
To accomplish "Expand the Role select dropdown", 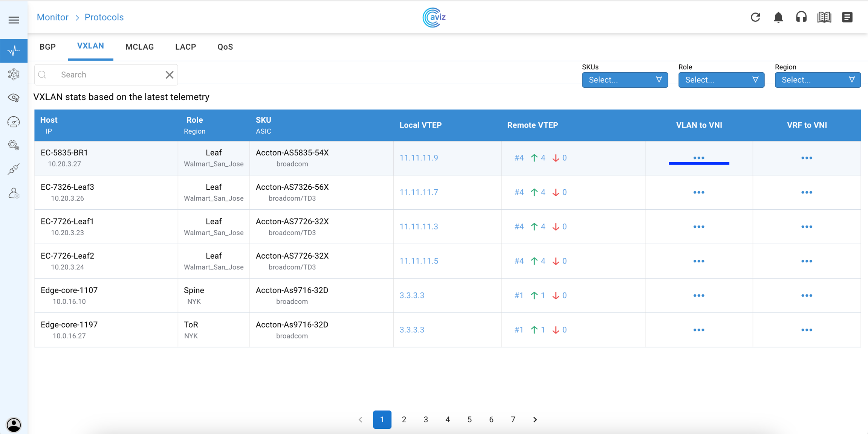I will (721, 80).
